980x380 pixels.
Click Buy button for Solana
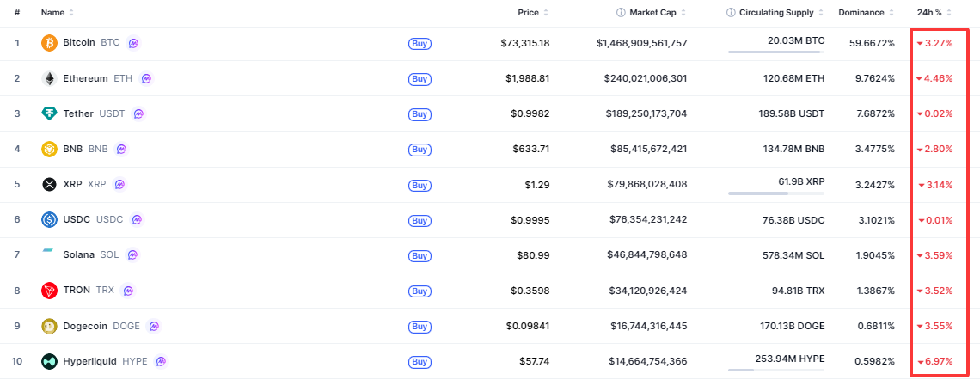point(420,255)
